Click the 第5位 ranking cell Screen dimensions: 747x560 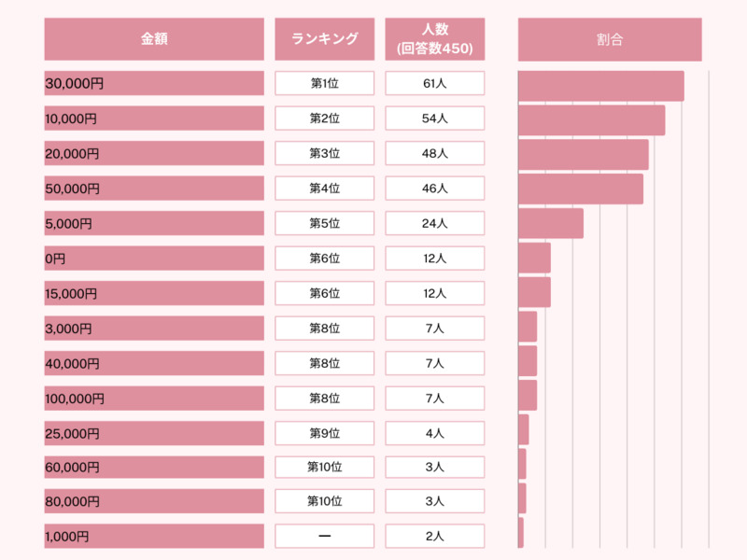[324, 223]
